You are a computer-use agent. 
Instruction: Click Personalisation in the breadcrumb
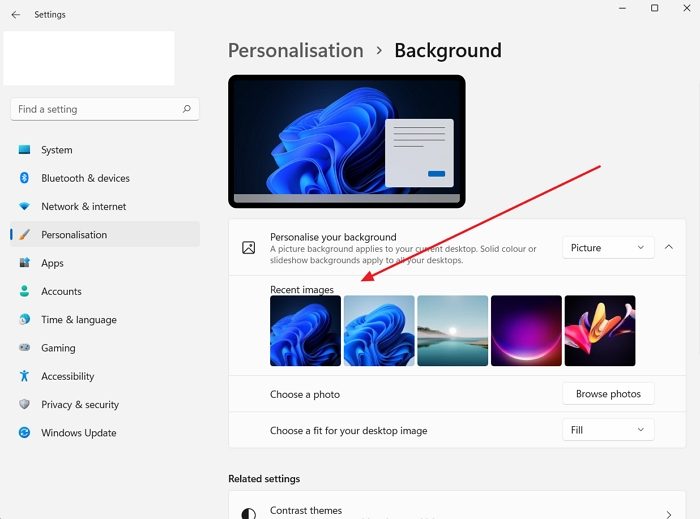296,50
